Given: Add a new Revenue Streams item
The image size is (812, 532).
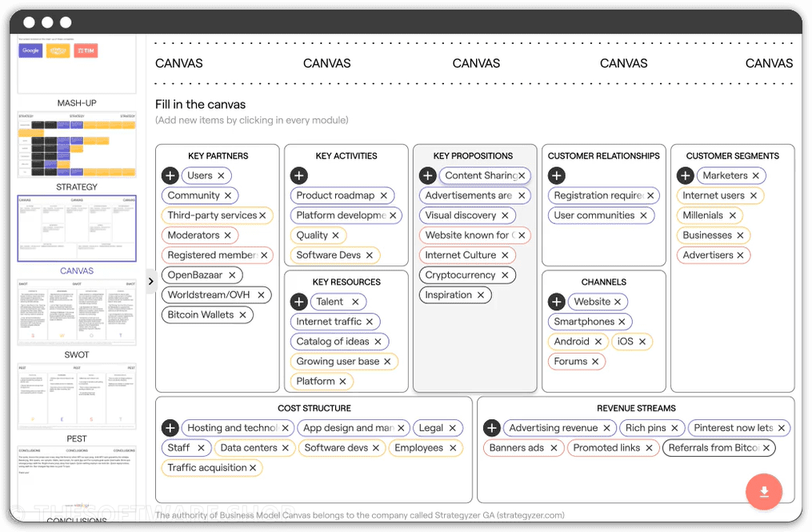Looking at the screenshot, I should (x=492, y=428).
